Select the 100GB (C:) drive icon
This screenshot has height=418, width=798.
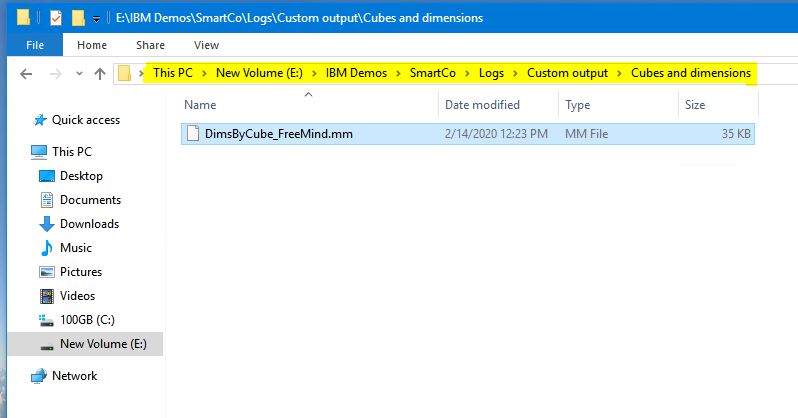tap(46, 320)
